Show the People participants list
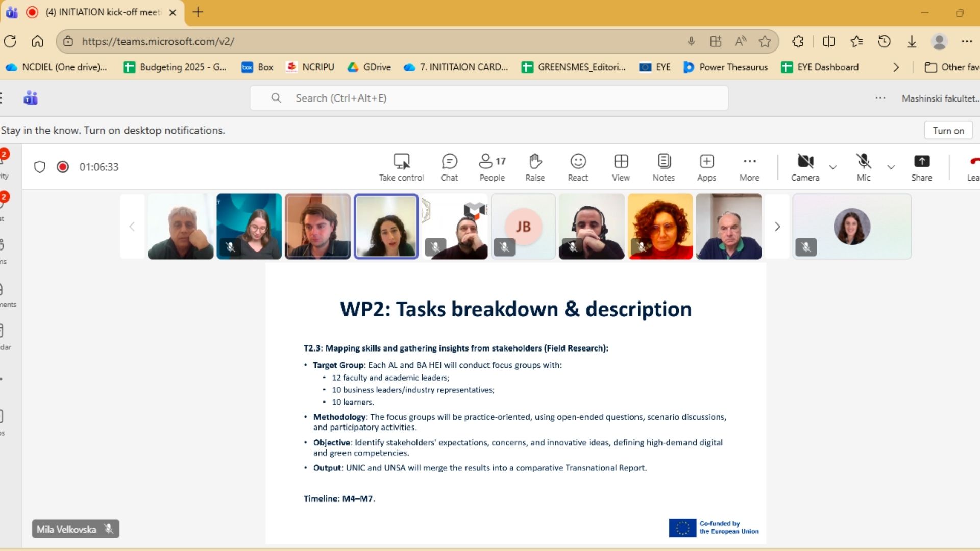Screen dimensions: 980x551 [x=492, y=167]
